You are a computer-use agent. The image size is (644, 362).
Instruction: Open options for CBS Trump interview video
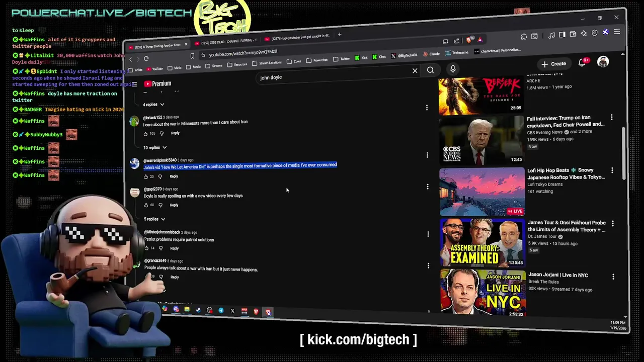tap(612, 117)
